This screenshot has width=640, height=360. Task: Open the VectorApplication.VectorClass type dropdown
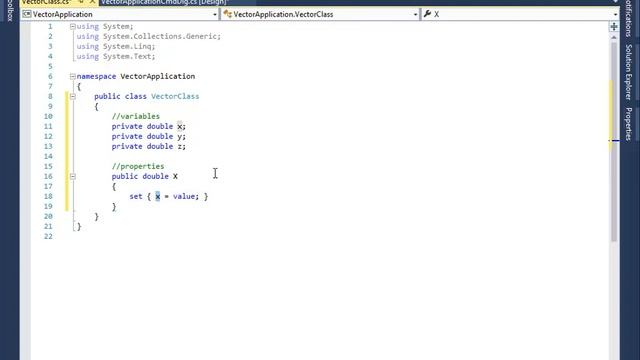pos(320,14)
